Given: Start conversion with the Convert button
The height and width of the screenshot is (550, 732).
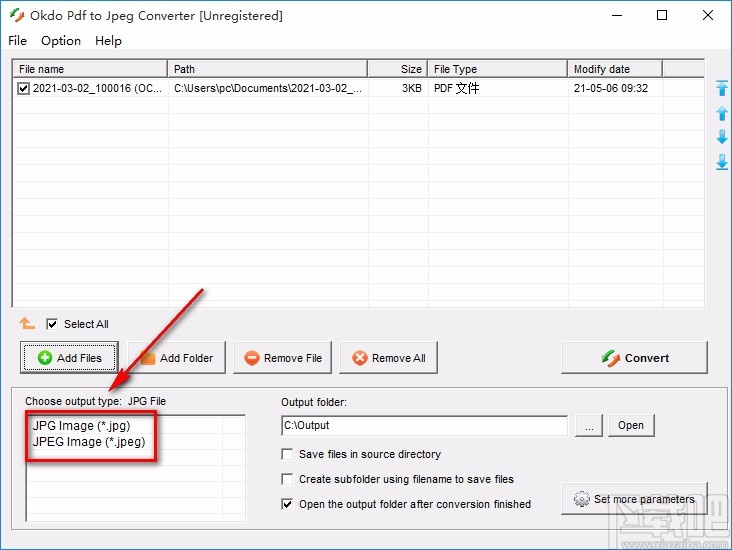Looking at the screenshot, I should click(634, 358).
